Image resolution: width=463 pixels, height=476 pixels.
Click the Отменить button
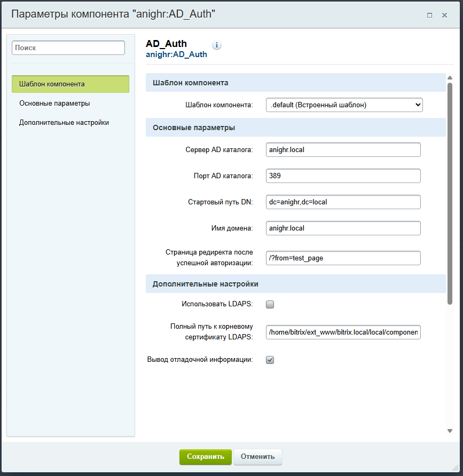point(257,457)
